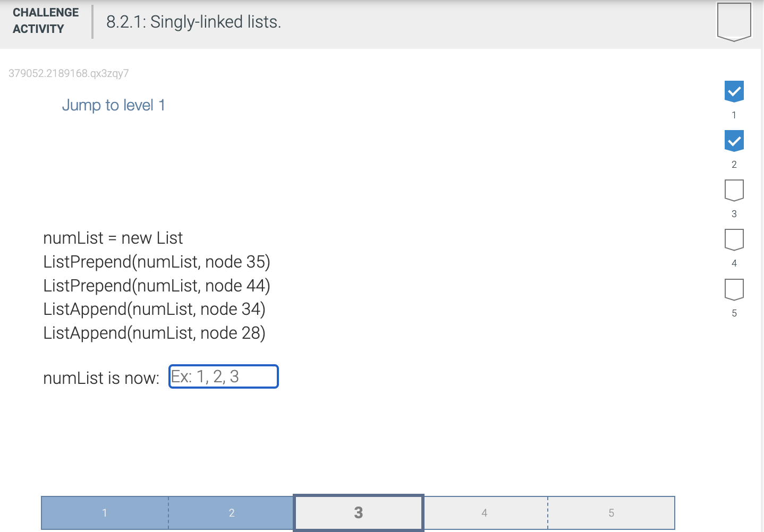Viewport: 764px width, 532px height.
Task: Expand the activity ID label 379052.2189168.qx3zqy7
Action: (68, 73)
